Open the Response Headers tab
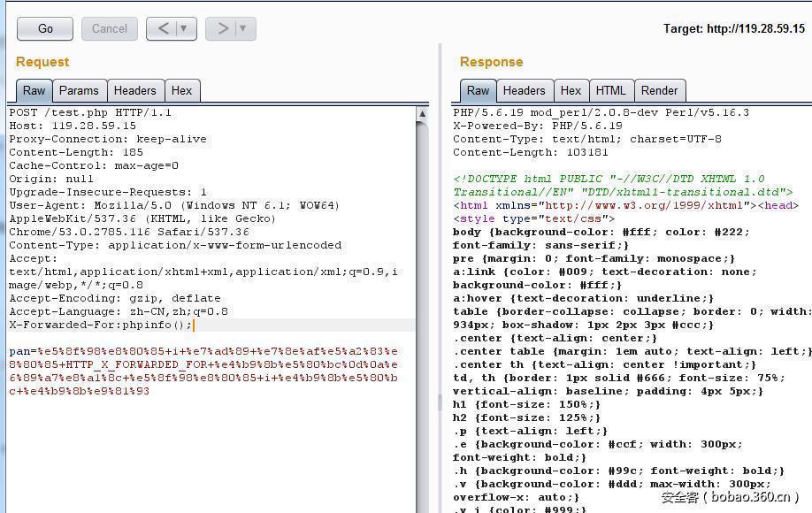This screenshot has width=812, height=513. click(524, 90)
